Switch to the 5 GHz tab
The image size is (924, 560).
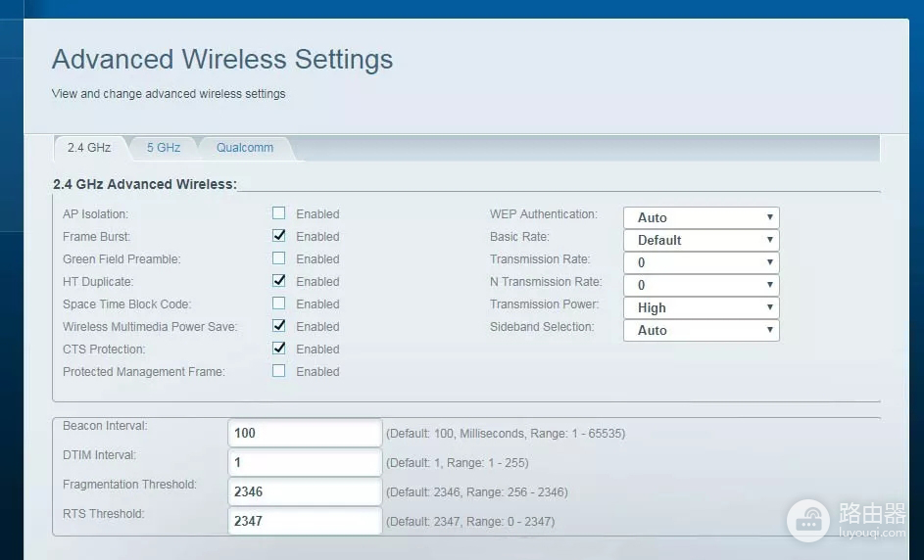(x=164, y=148)
